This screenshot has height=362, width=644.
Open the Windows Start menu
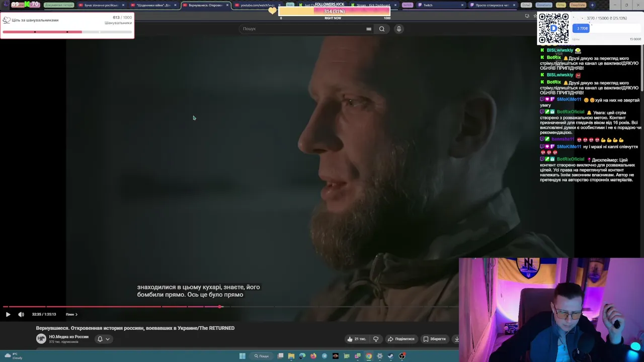click(x=242, y=356)
